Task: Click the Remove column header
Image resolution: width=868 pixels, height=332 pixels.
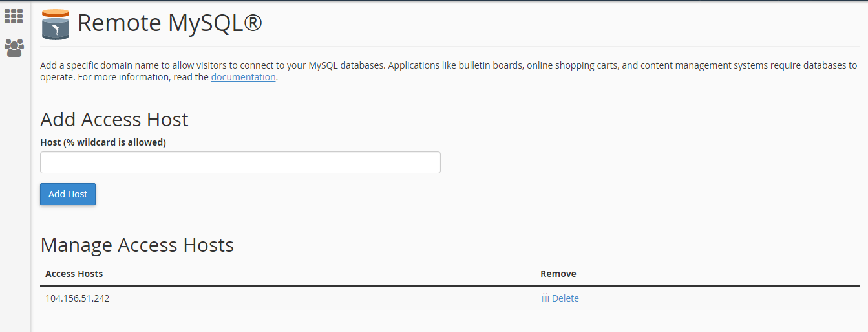Action: coord(558,274)
